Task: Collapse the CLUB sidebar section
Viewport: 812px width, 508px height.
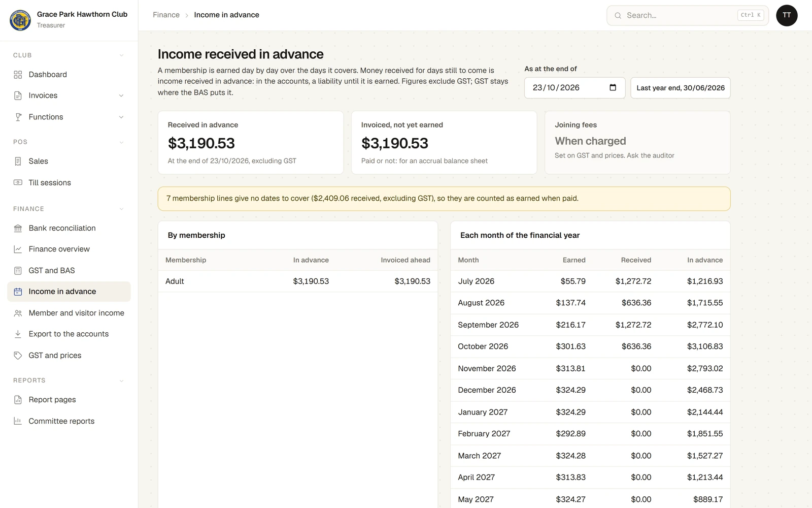Action: 121,55
